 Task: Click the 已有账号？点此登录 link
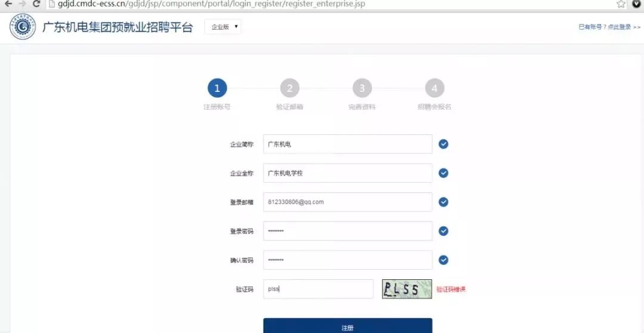coord(609,27)
